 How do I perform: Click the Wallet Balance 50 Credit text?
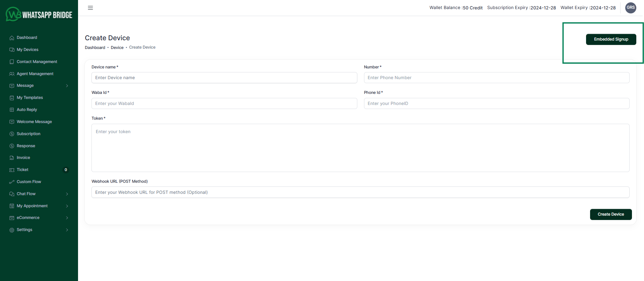pyautogui.click(x=456, y=8)
